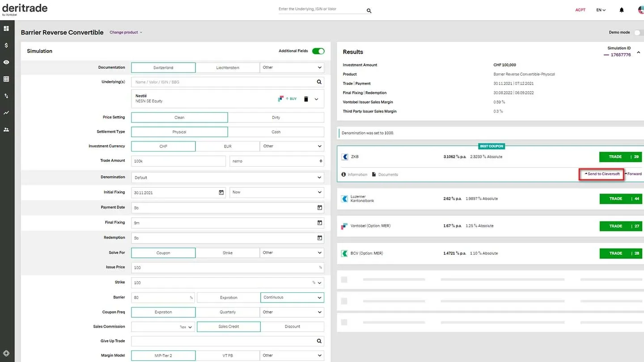Open the Barrier Continuous dropdown
The image size is (644, 362).
click(292, 297)
